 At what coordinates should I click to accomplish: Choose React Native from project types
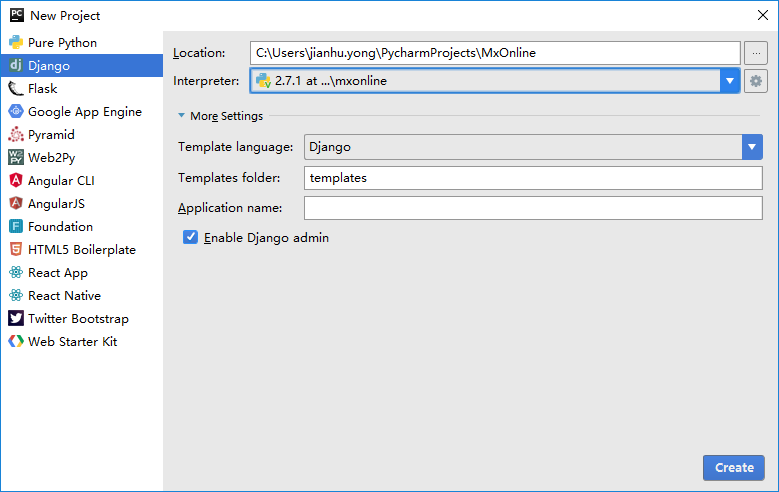tap(64, 296)
